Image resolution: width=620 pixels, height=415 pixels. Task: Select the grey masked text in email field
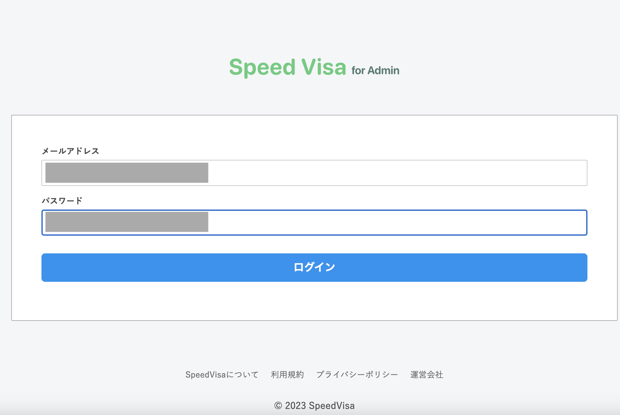127,173
